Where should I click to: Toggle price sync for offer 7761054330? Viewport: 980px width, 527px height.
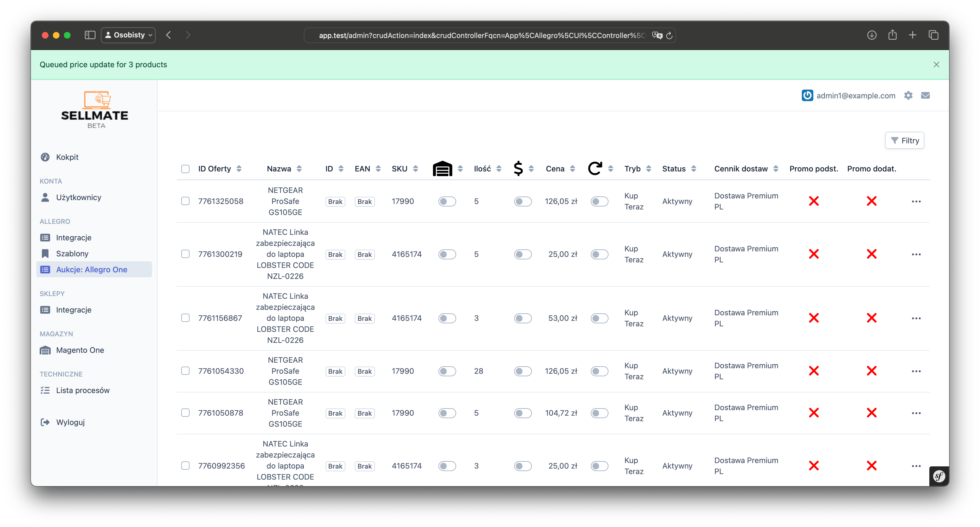point(523,371)
